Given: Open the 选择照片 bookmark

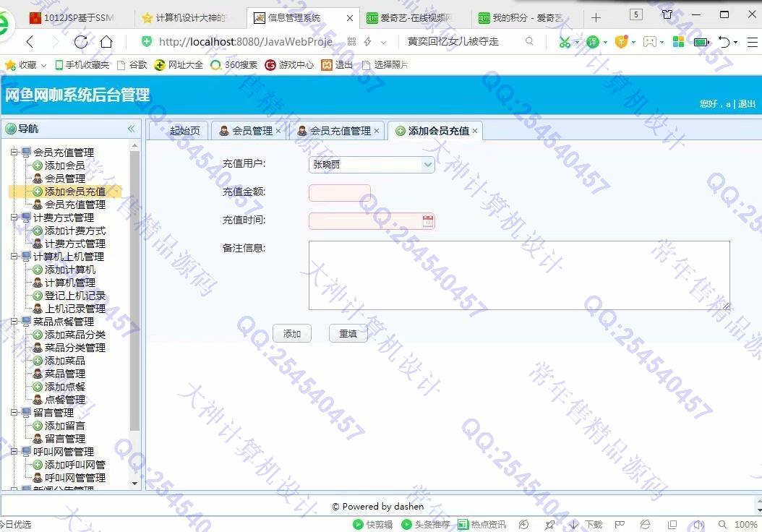Looking at the screenshot, I should pos(385,64).
